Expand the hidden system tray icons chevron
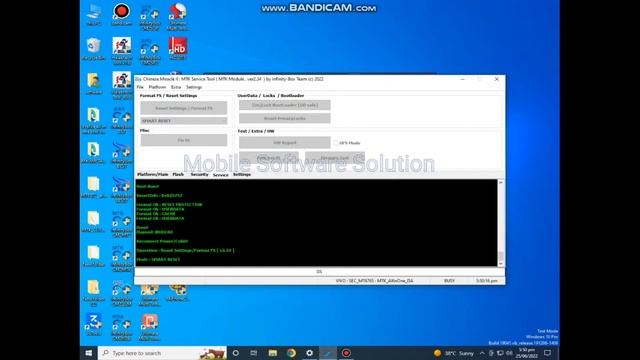The image size is (640, 360). tap(482, 353)
